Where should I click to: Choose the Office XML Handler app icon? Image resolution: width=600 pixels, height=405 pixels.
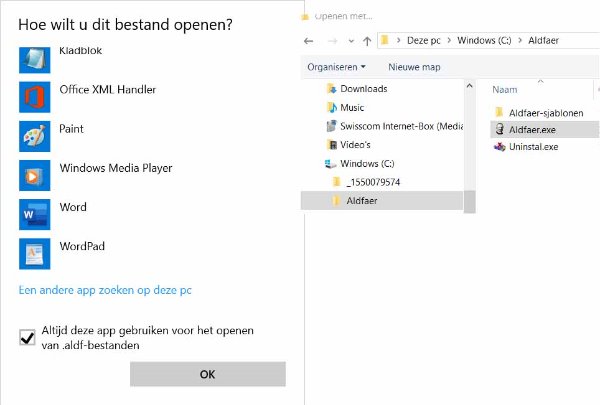(35, 97)
